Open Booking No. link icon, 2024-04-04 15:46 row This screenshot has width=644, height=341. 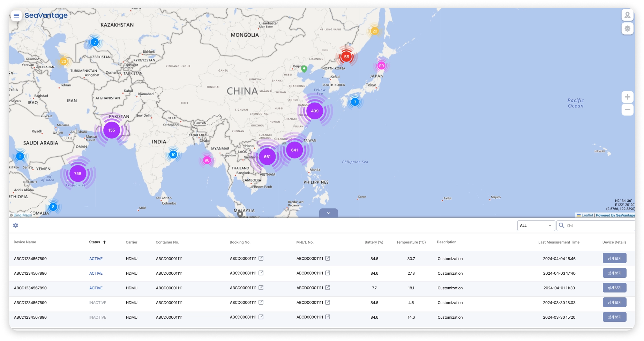(261, 258)
